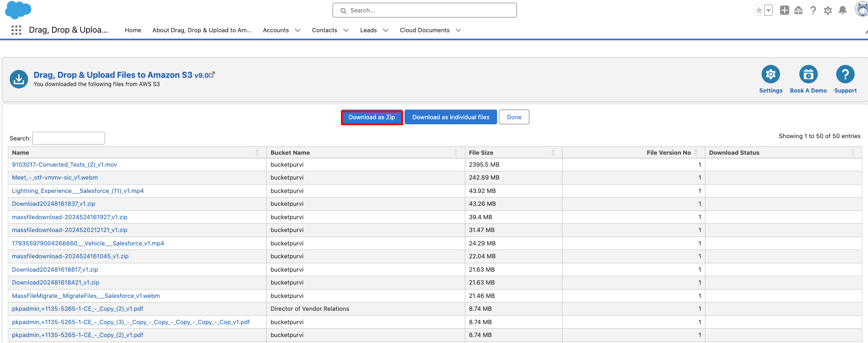Open the external link icon beside v9.0
Image resolution: width=868 pixels, height=343 pixels.
(x=212, y=75)
